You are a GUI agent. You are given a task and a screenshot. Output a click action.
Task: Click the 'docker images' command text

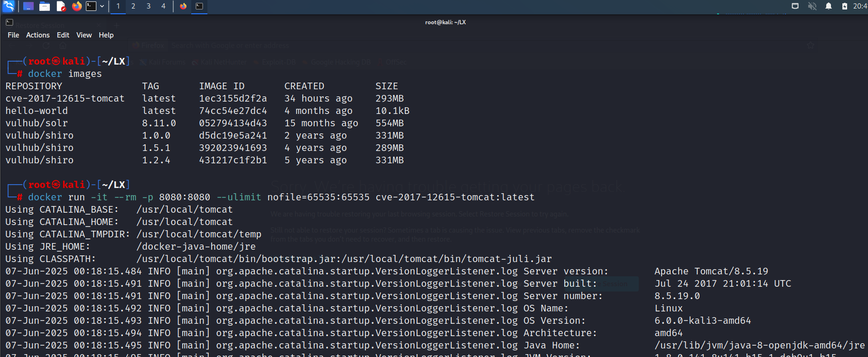tap(65, 74)
